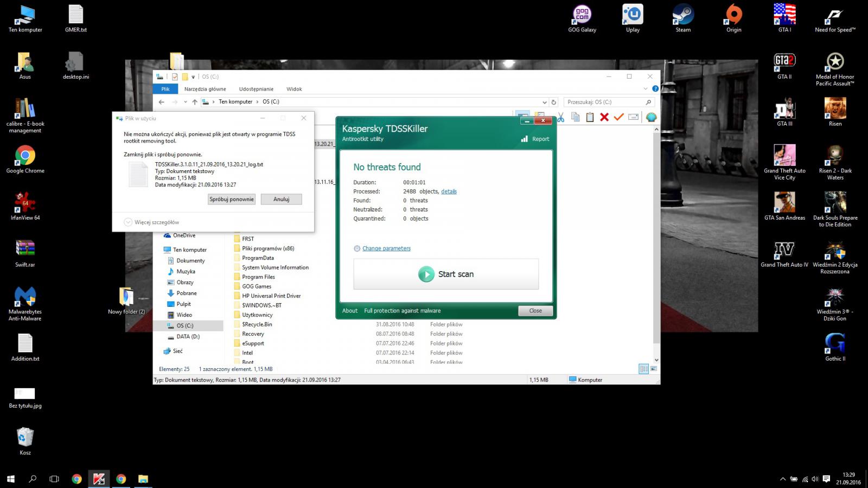This screenshot has width=868, height=488.
Task: Select the eSupport folder
Action: pyautogui.click(x=253, y=343)
